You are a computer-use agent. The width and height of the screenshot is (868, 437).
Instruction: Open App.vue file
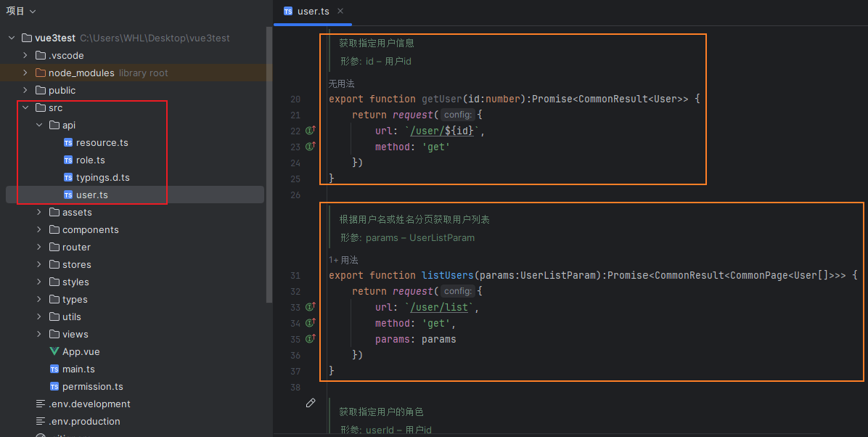[x=81, y=351]
